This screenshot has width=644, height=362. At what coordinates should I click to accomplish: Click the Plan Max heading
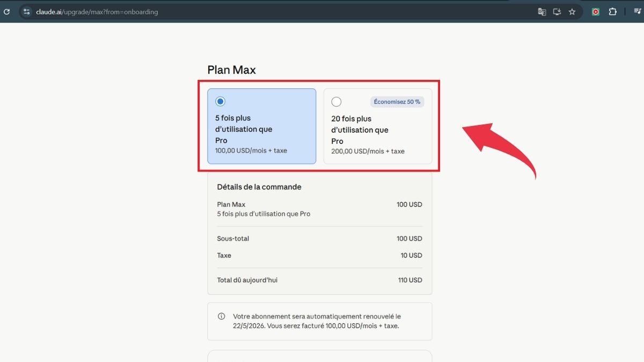[x=232, y=70]
